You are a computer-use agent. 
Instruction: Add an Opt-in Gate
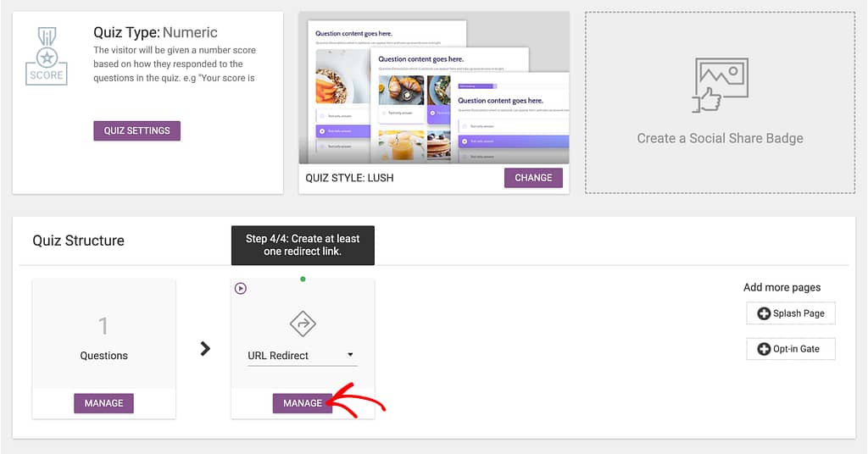791,349
